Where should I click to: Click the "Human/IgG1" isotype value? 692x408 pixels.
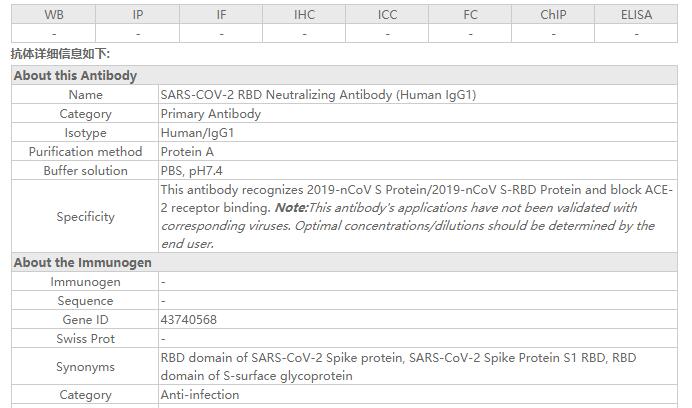[198, 133]
